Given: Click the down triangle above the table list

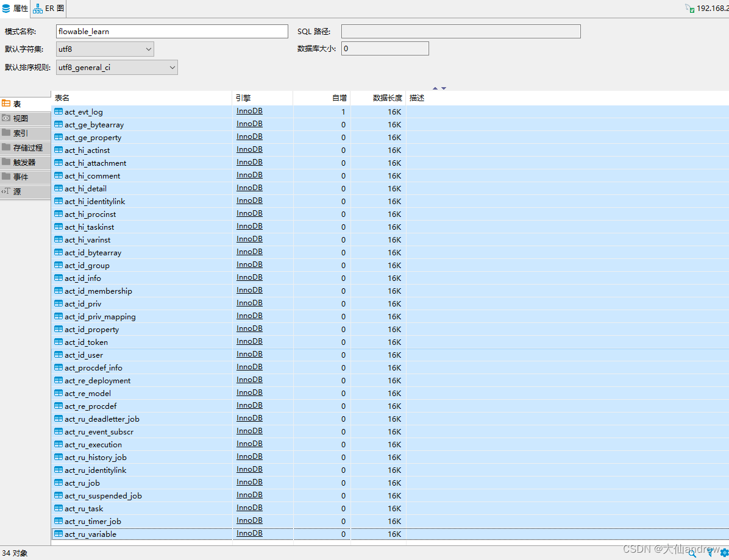Looking at the screenshot, I should tap(444, 88).
